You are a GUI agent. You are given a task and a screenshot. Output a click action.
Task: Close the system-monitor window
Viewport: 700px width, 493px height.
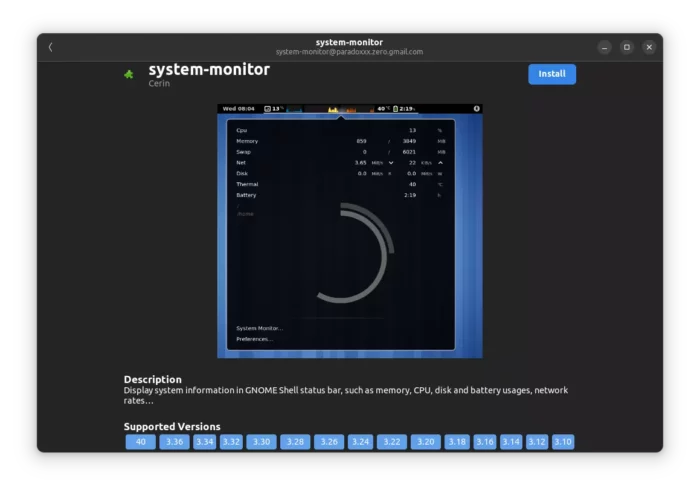click(649, 47)
